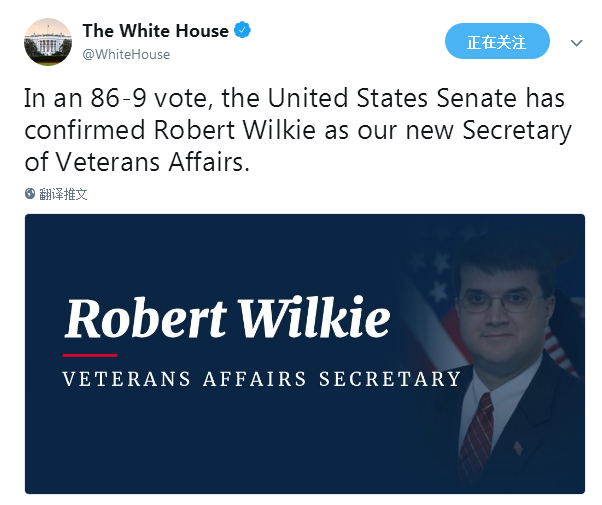
Task: Click the words United States Senate
Action: pos(392,98)
